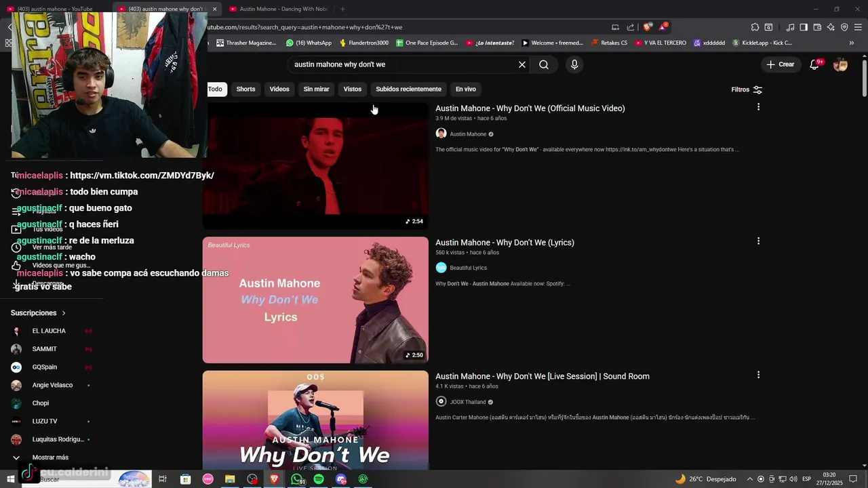Viewport: 868px width, 488px height.
Task: Expand Suscripciones section arrow
Action: pos(64,313)
